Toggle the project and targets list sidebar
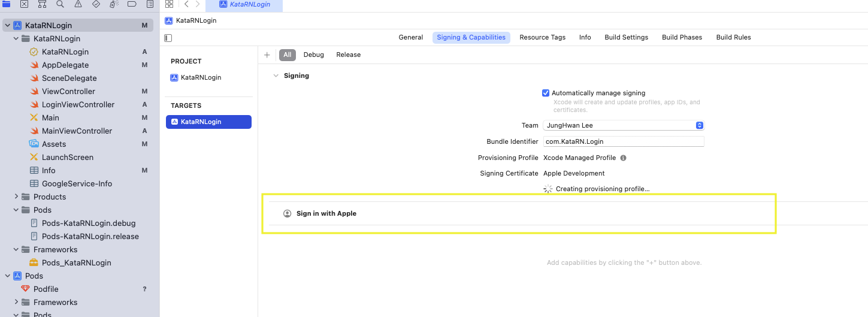868x317 pixels. pos(168,38)
